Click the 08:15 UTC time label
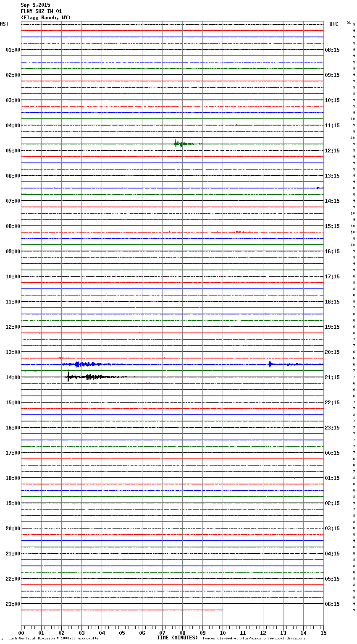The height and width of the screenshot is (644, 357). (332, 50)
